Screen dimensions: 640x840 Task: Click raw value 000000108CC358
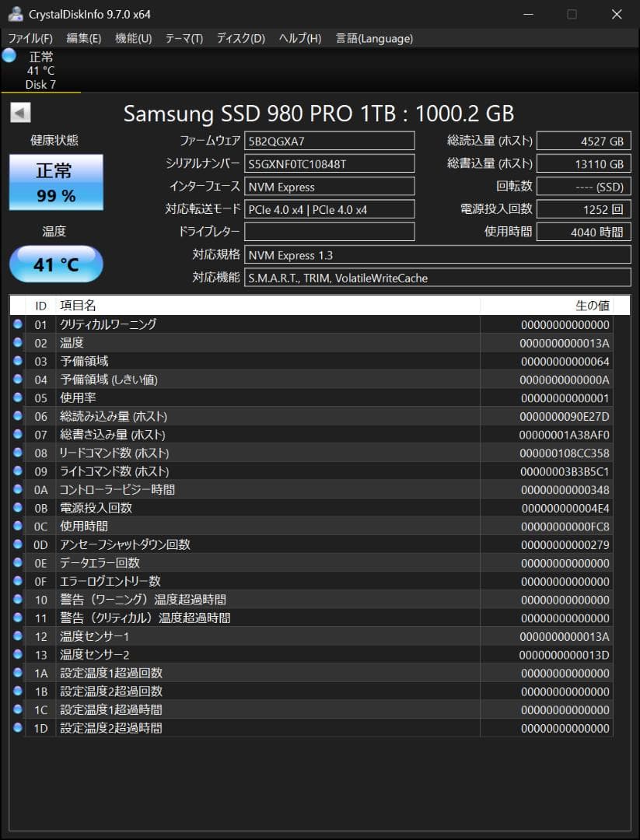[x=564, y=453]
